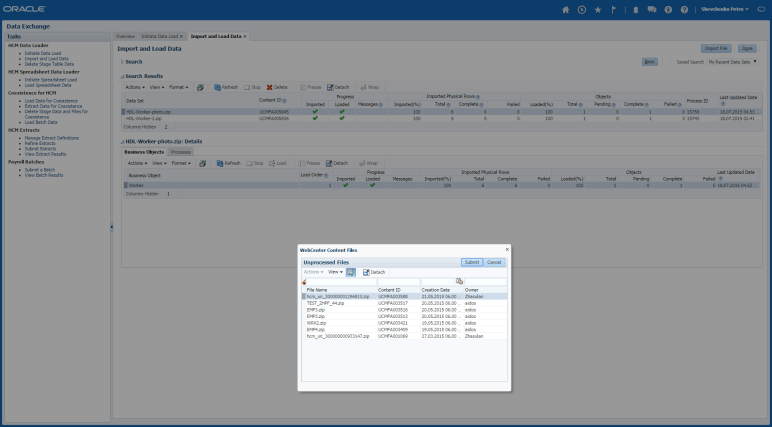The height and width of the screenshot is (427, 772).
Task: Click Submit in Unprocessed Files dialog
Action: (x=472, y=263)
